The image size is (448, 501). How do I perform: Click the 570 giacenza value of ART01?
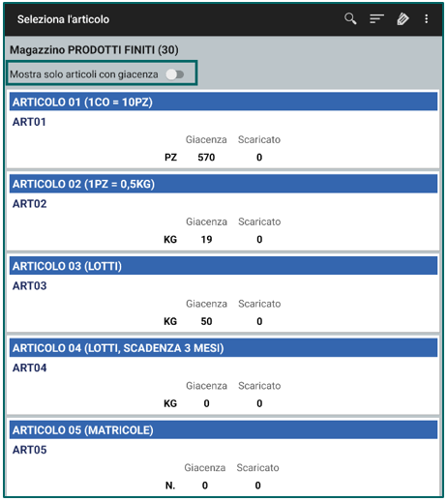206,158
